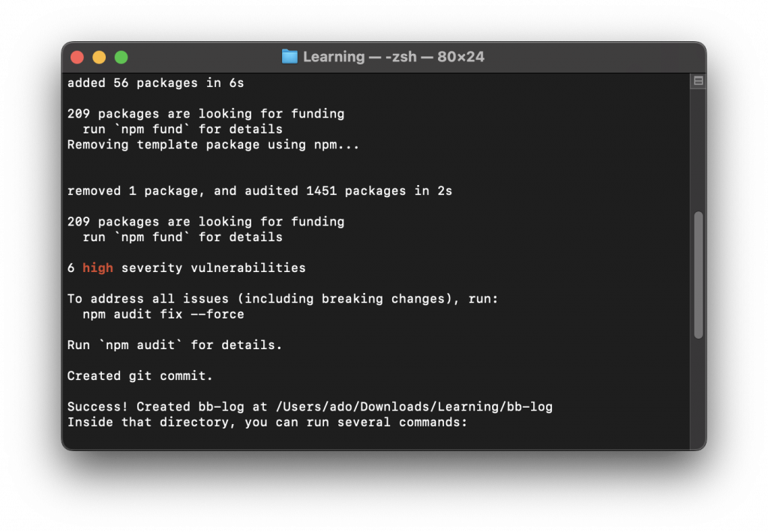The height and width of the screenshot is (532, 768).
Task: Click the window title "Learning — -zsh — 80×24"
Action: coord(393,57)
